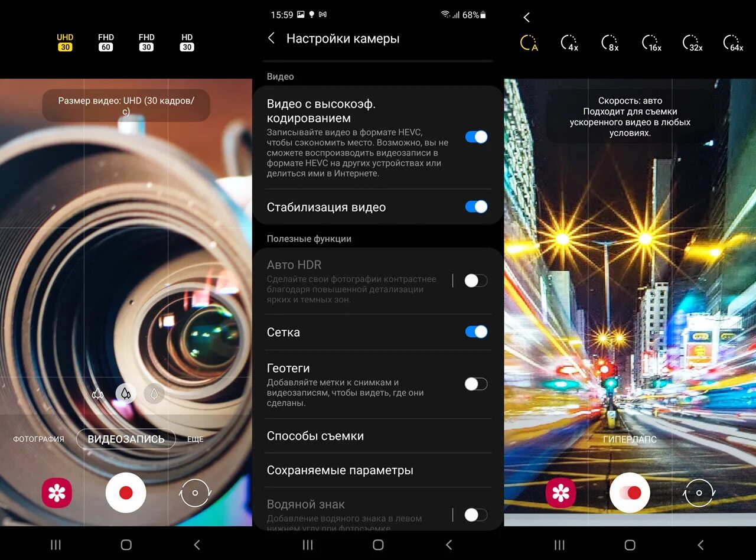Viewport: 756px width, 560px height.
Task: Open recent apps in hyperlapse screen
Action: (x=559, y=545)
